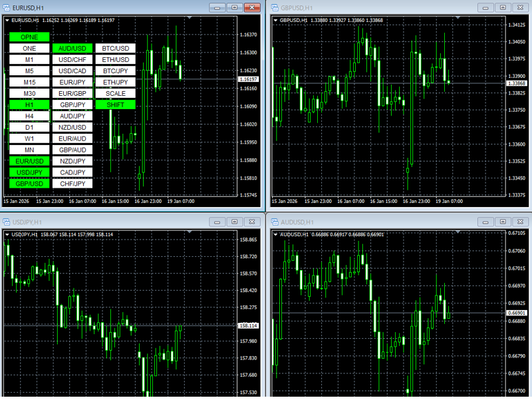Image resolution: width=532 pixels, height=400 pixels.
Task: Maximize the GBPUSD,H1 chart window
Action: point(503,7)
